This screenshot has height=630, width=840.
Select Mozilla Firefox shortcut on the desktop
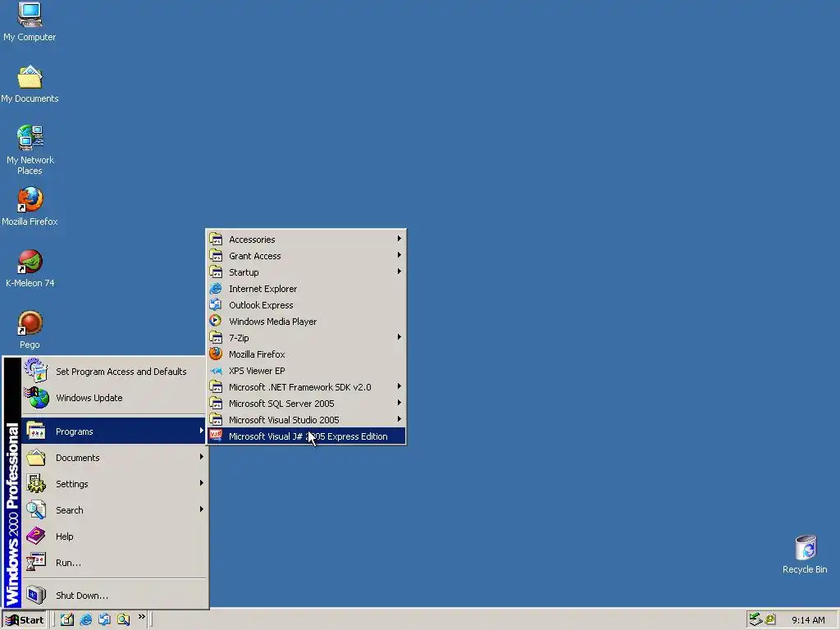click(x=30, y=206)
